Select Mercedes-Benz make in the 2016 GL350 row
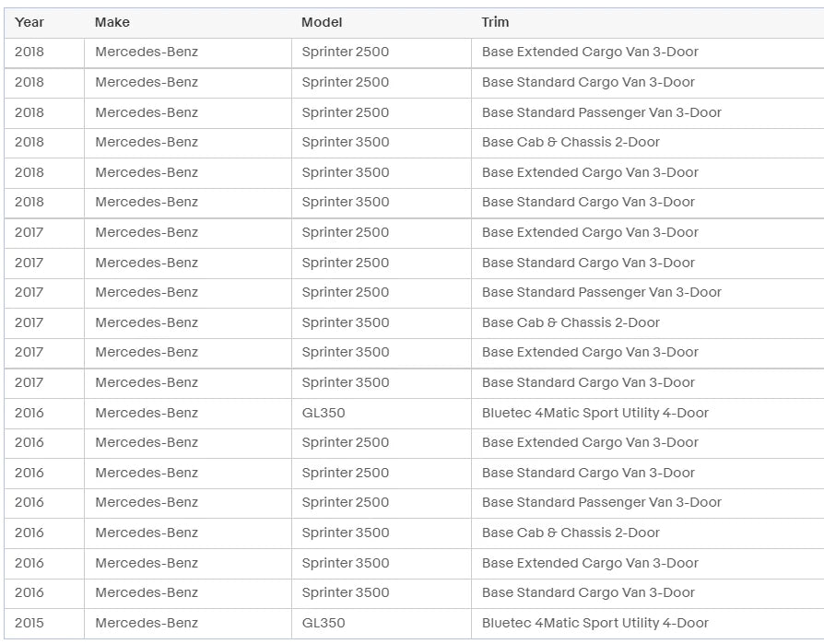 [147, 413]
